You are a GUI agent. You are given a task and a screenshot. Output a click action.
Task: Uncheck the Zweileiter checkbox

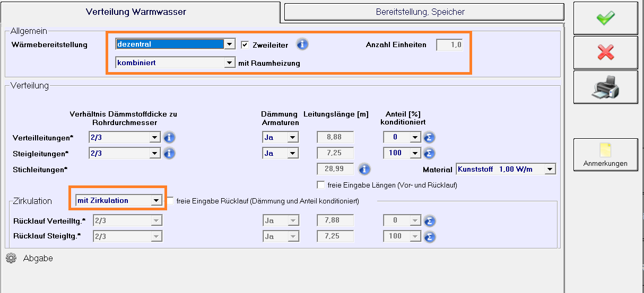pos(245,45)
